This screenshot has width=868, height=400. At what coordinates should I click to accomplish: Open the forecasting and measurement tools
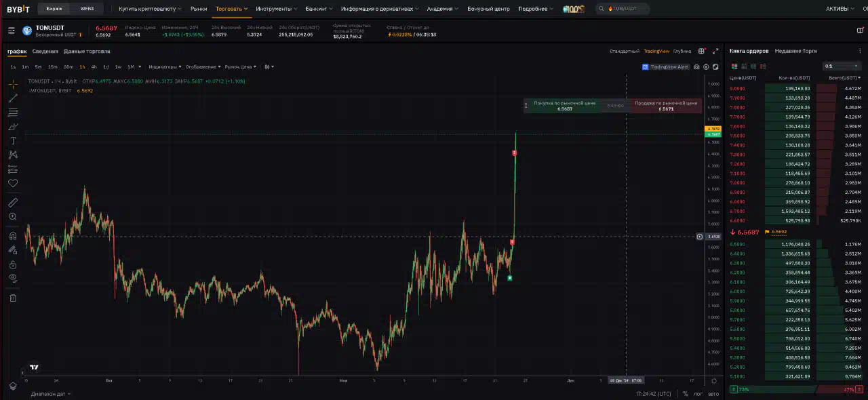13,169
